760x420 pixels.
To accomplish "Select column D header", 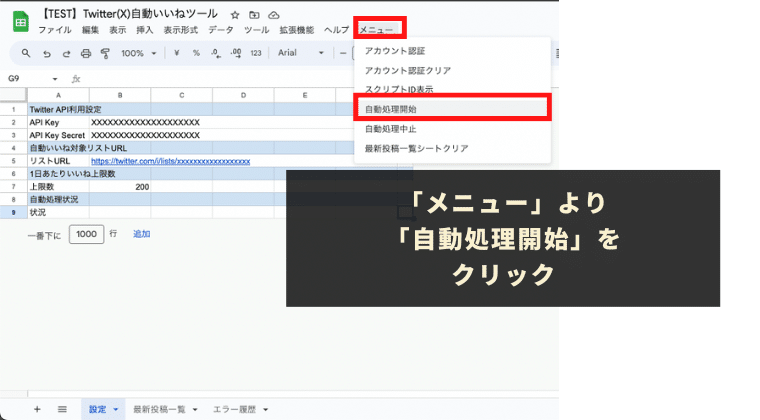I will [x=243, y=95].
